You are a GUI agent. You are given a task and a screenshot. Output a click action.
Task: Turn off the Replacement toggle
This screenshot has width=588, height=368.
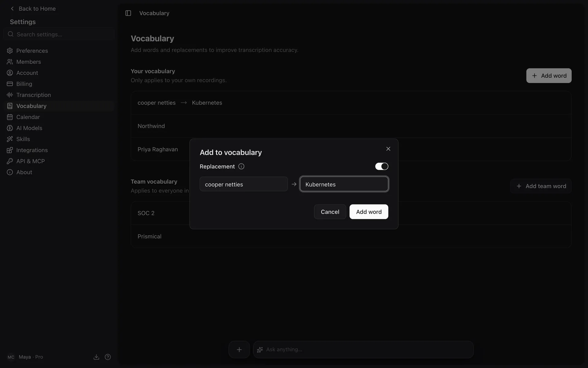(382, 166)
